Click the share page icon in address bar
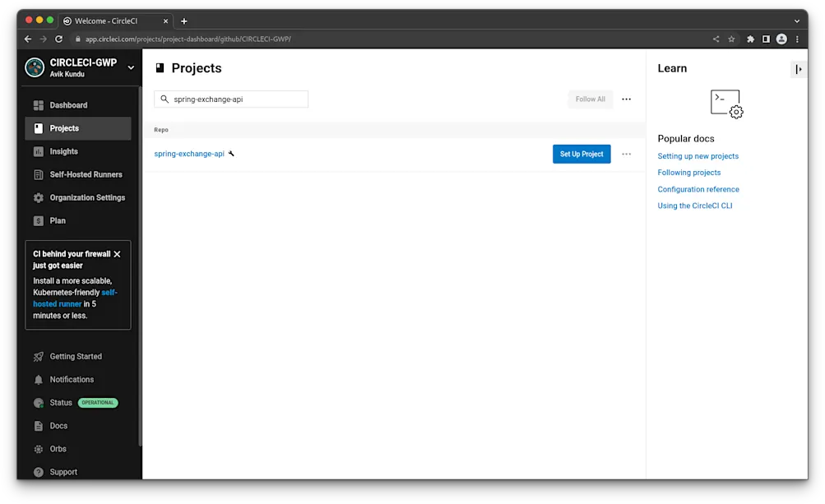Viewport: 825px width, 504px height. pos(716,39)
